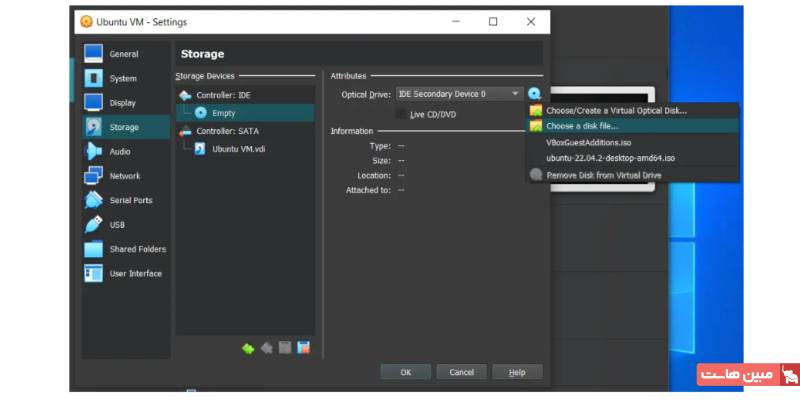The image size is (800, 400).
Task: Open the General settings category
Action: (x=123, y=54)
